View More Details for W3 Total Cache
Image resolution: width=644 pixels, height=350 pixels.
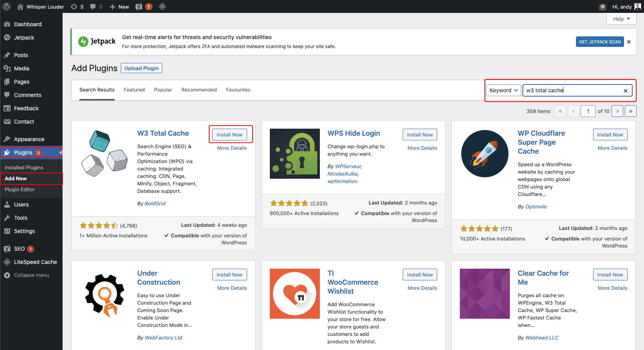[x=232, y=148]
